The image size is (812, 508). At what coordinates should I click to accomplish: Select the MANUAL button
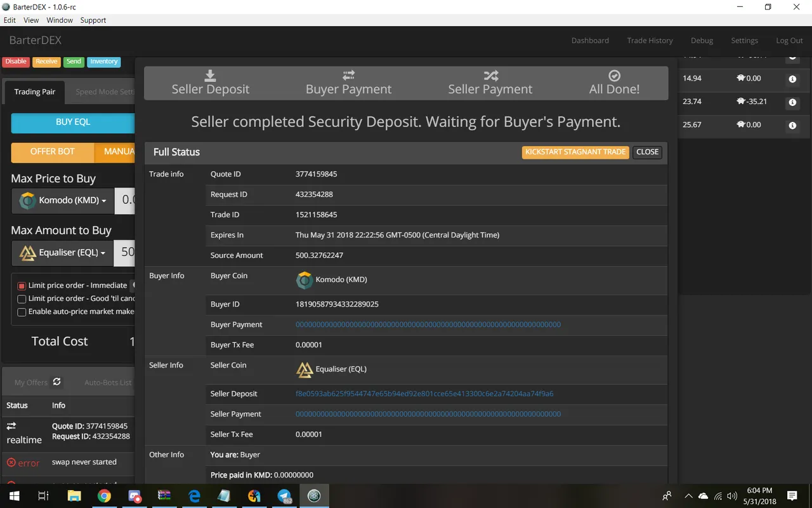[115, 152]
